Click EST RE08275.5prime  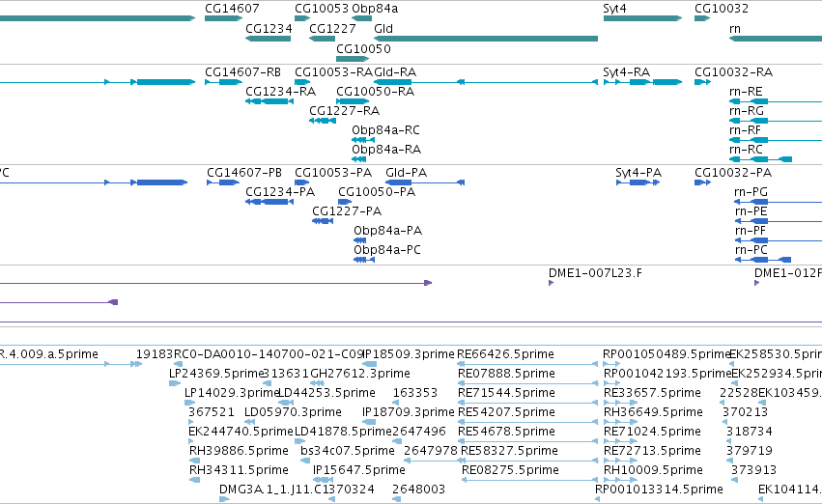click(510, 471)
